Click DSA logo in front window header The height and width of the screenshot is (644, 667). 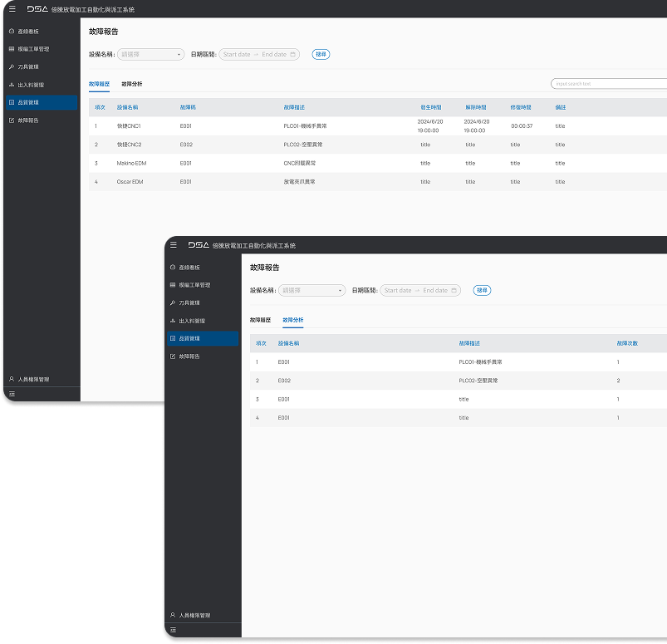tap(199, 245)
